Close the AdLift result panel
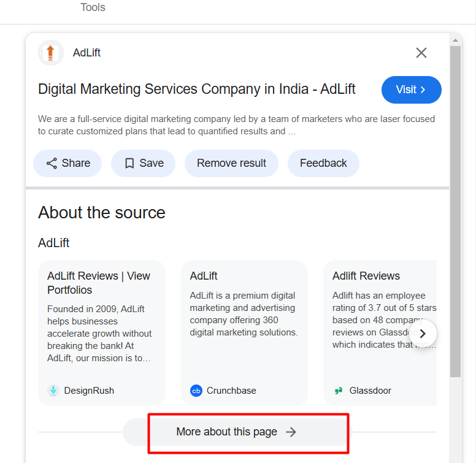 [x=421, y=53]
